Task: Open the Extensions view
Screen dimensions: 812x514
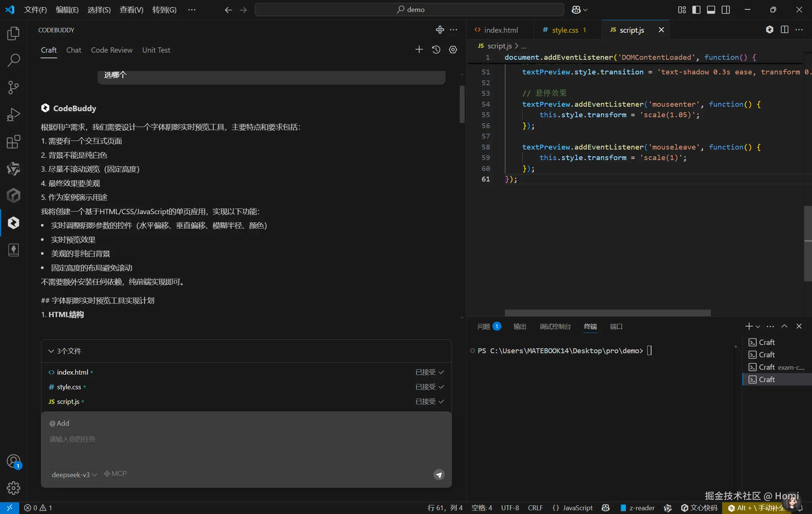Action: tap(14, 142)
